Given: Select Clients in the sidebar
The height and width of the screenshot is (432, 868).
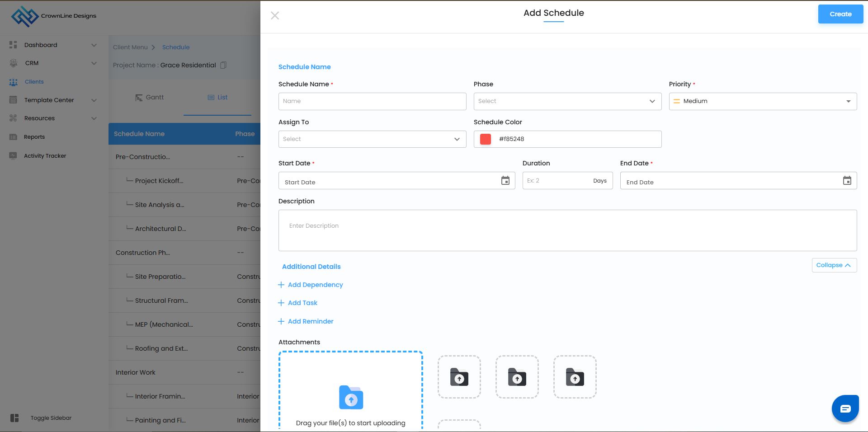Looking at the screenshot, I should (34, 82).
